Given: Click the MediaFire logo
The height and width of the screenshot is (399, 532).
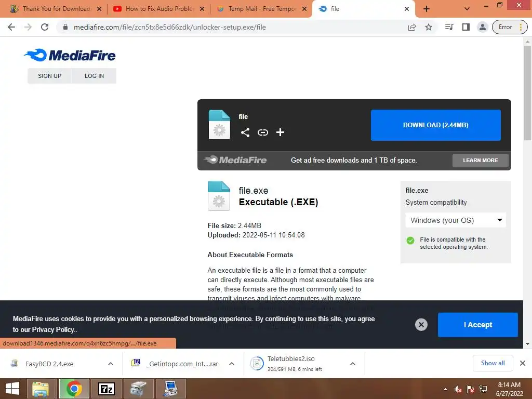Looking at the screenshot, I should click(70, 55).
